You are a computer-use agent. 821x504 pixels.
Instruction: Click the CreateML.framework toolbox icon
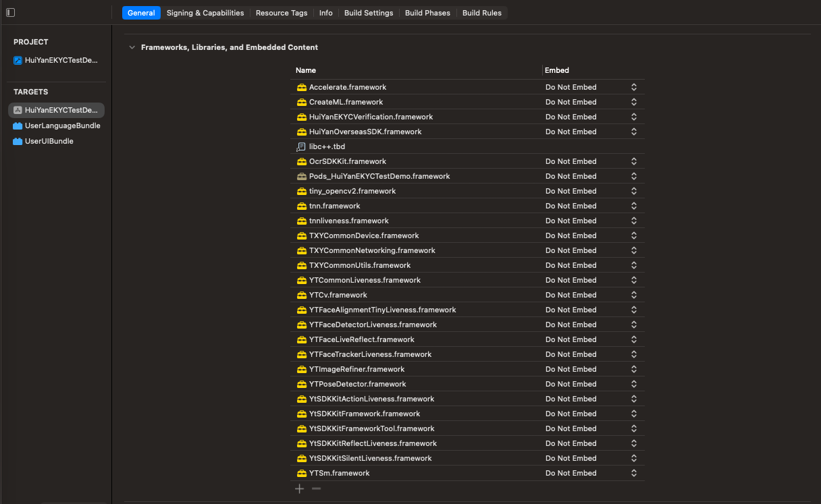pos(302,102)
